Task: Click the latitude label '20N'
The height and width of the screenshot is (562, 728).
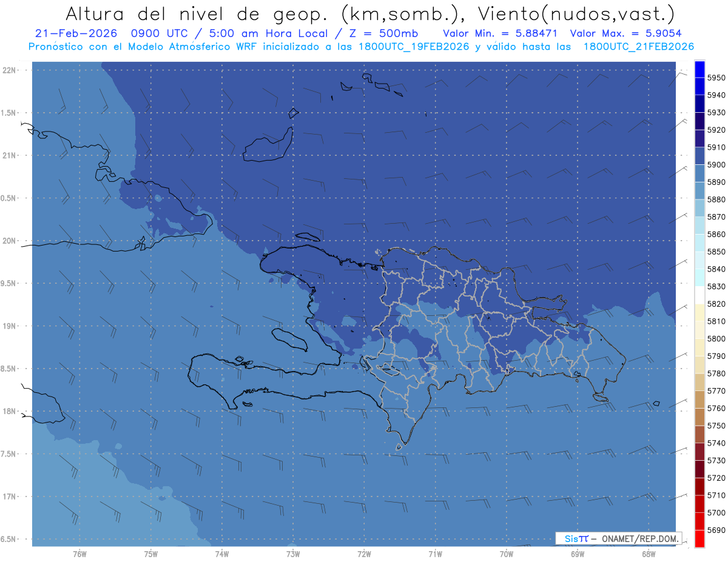Action: [x=10, y=241]
